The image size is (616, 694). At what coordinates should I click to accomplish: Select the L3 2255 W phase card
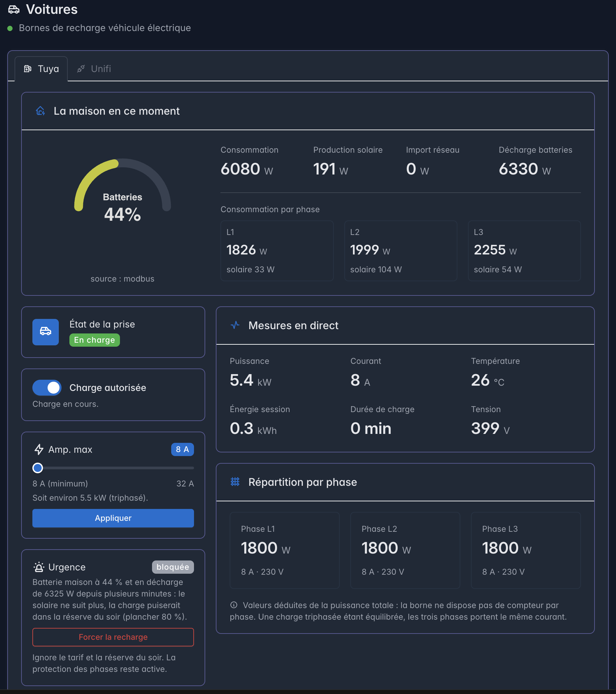524,251
